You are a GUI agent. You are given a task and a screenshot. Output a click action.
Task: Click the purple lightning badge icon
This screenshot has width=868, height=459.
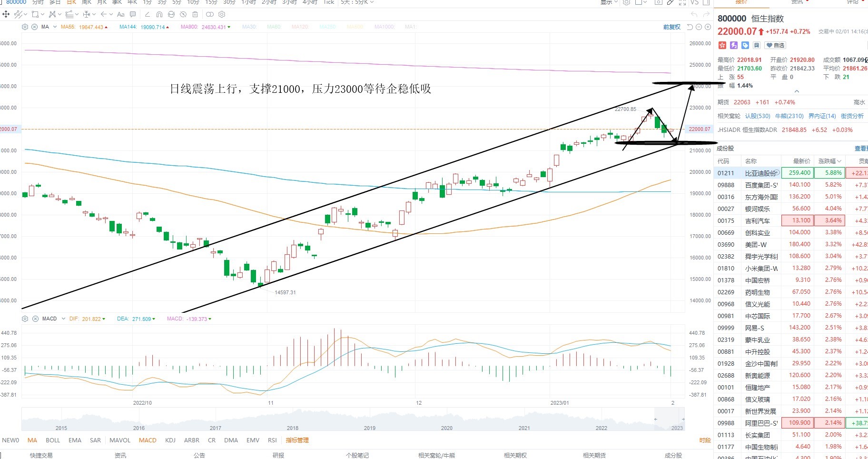(x=734, y=45)
